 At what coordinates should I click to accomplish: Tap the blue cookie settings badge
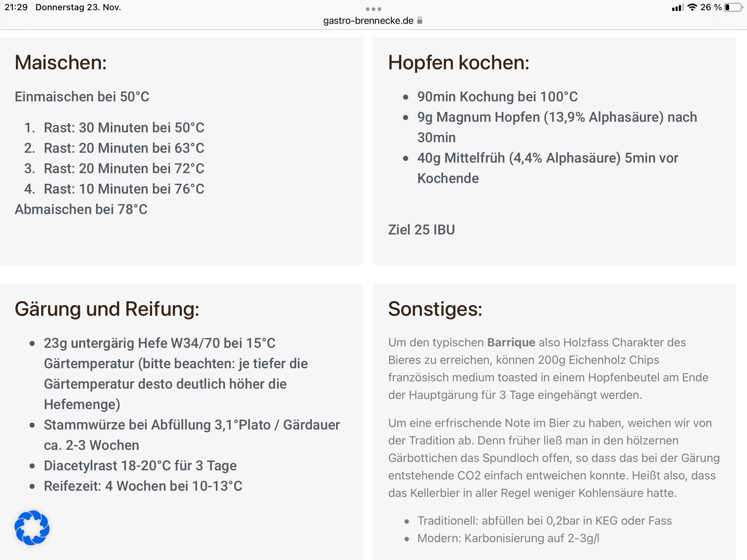[x=32, y=528]
